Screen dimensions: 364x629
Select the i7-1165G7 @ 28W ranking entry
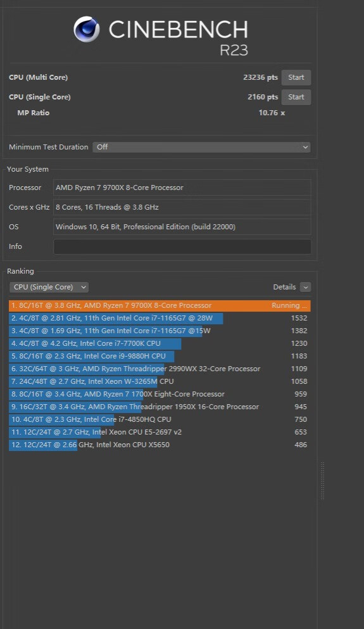pyautogui.click(x=160, y=319)
